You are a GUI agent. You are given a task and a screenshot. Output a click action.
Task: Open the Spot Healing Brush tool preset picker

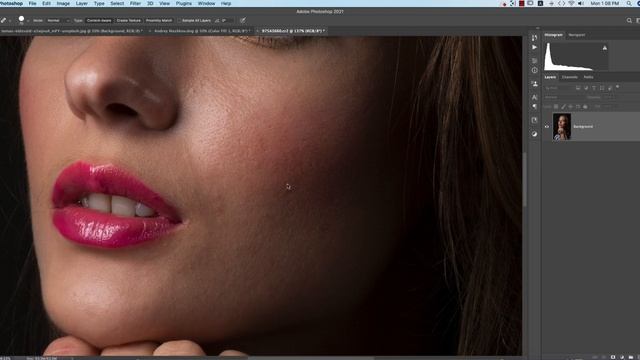click(x=5, y=20)
